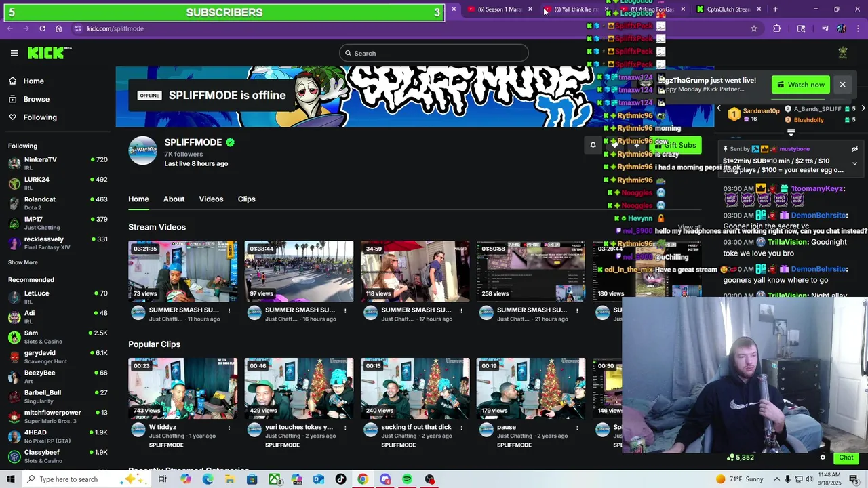Click the Kick logo
The image size is (868, 488).
coord(50,53)
